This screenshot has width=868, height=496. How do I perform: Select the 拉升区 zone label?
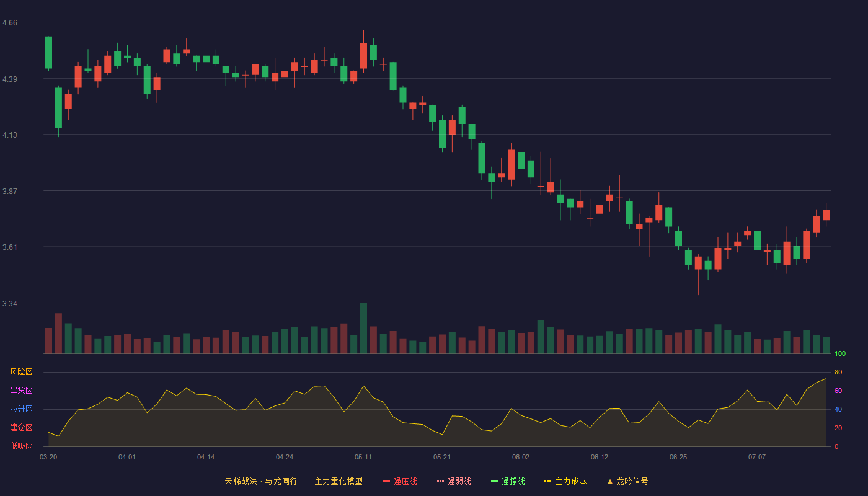(21, 409)
